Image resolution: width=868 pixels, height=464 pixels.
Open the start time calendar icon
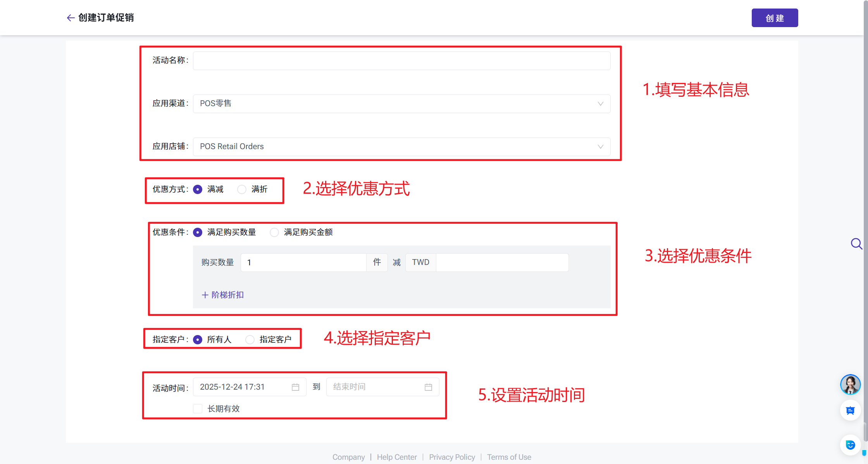tap(295, 387)
